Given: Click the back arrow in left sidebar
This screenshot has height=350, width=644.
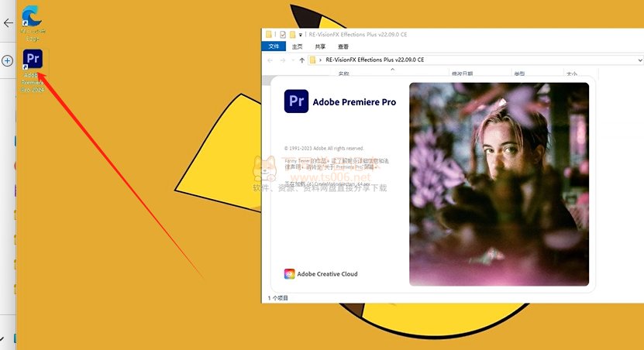Looking at the screenshot, I should click(x=9, y=22).
